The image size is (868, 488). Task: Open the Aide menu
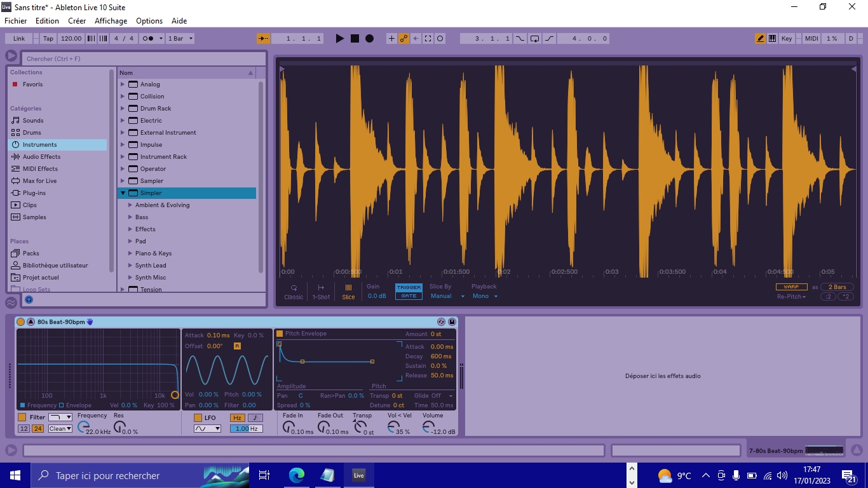[x=179, y=21]
